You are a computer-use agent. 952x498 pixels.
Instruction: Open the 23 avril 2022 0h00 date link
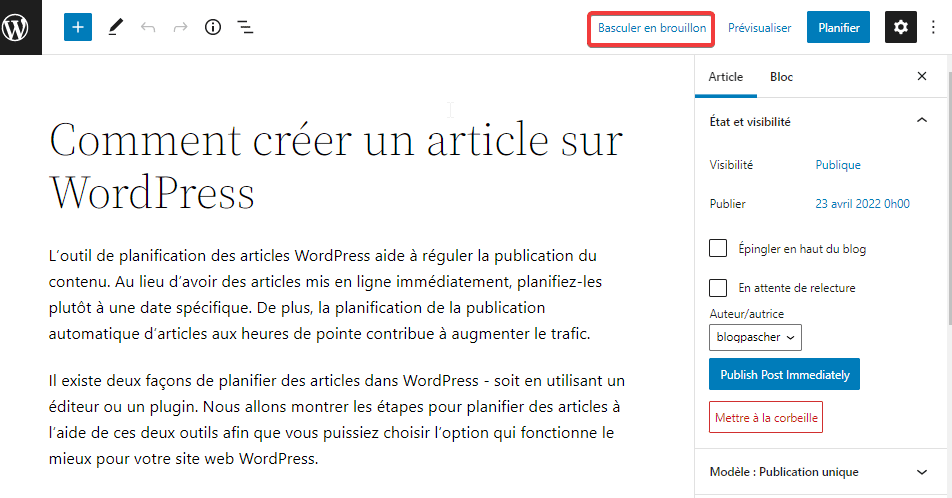(862, 203)
